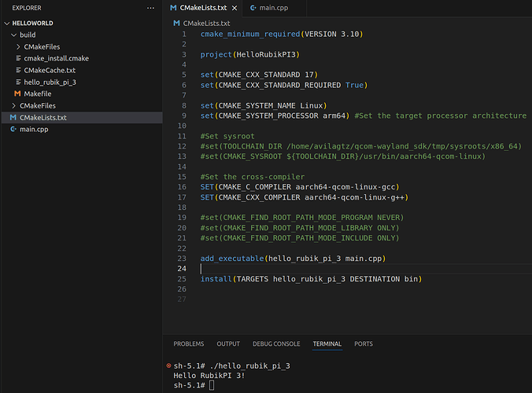Click the EXPLORER panel title
Screen dimensions: 532x393
click(x=27, y=8)
